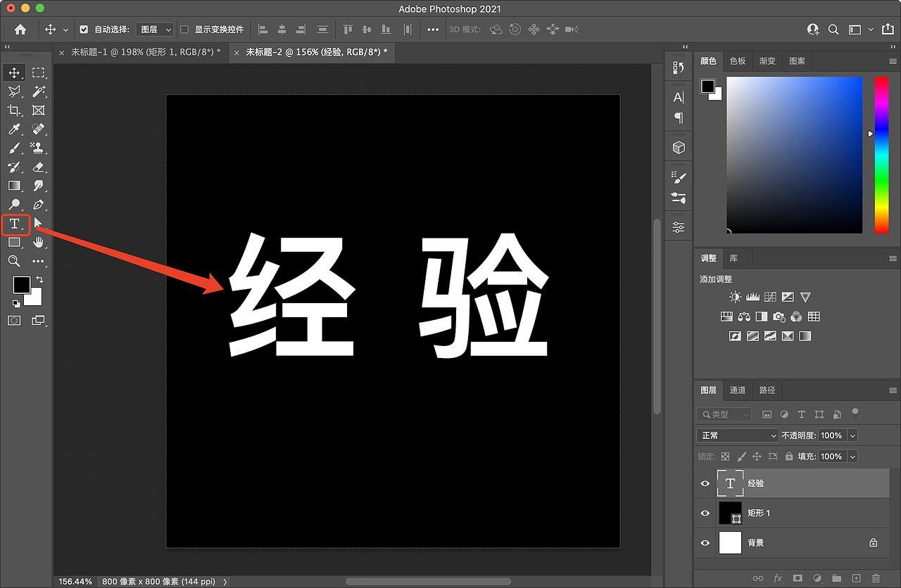Open the blend mode dropdown showing 正常

pyautogui.click(x=737, y=435)
